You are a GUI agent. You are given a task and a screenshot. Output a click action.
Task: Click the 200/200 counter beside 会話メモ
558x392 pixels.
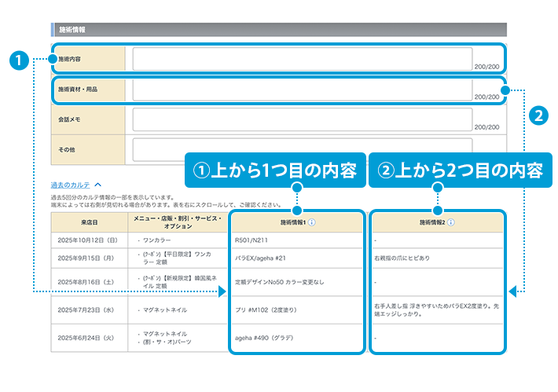tap(486, 127)
